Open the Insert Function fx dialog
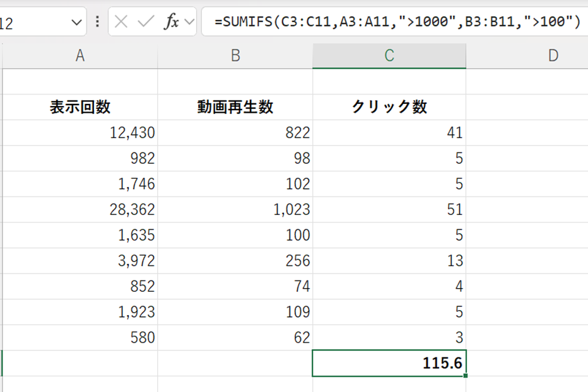This screenshot has width=588, height=392. coord(171,21)
